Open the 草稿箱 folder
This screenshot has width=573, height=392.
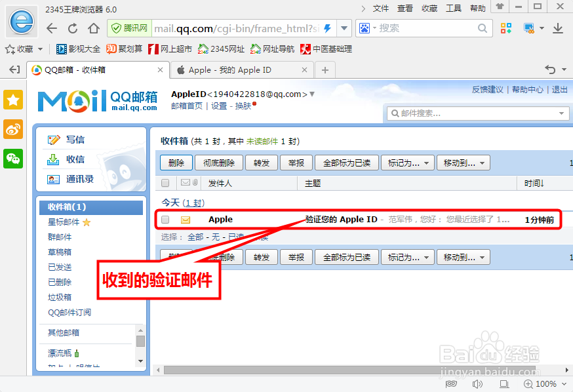pos(60,252)
